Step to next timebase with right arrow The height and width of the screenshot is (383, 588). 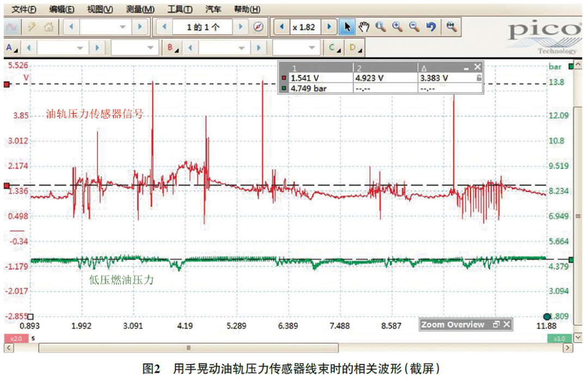coord(140,27)
